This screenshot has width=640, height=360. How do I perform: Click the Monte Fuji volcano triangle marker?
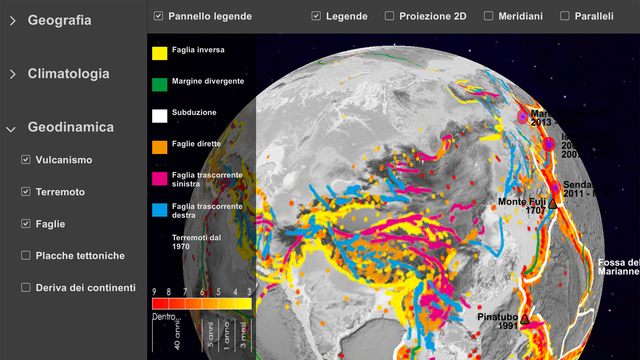pyautogui.click(x=553, y=204)
